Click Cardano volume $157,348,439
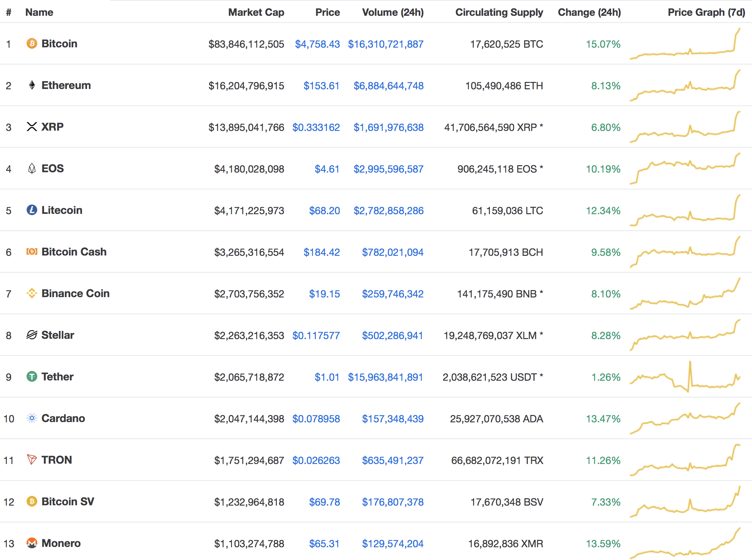The height and width of the screenshot is (560, 752). 393,419
